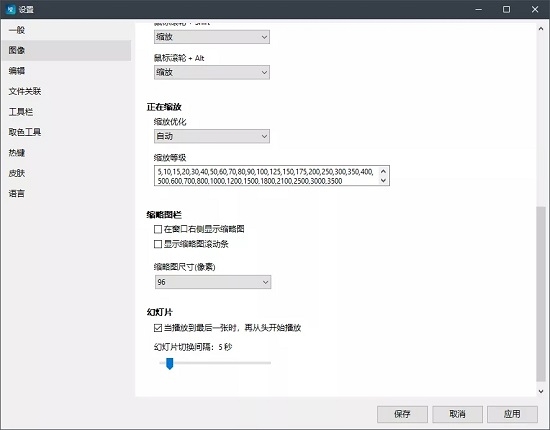The image size is (550, 430).
Task: Click the 取消 button
Action: 457,414
